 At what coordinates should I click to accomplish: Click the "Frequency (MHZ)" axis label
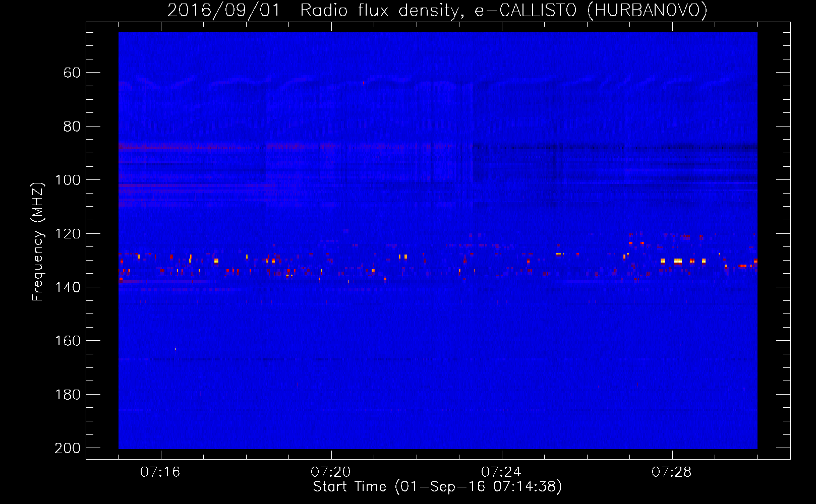click(x=38, y=241)
